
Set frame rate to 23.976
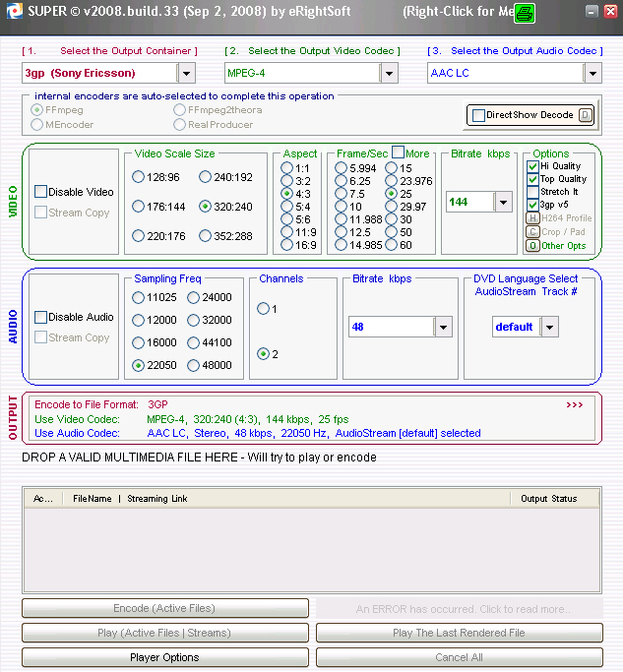391,181
